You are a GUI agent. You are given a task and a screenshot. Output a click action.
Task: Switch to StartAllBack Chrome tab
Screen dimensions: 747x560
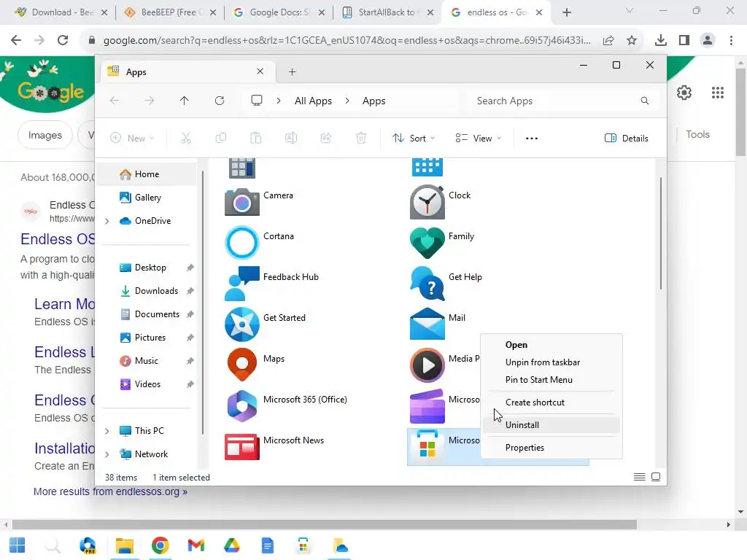(387, 12)
